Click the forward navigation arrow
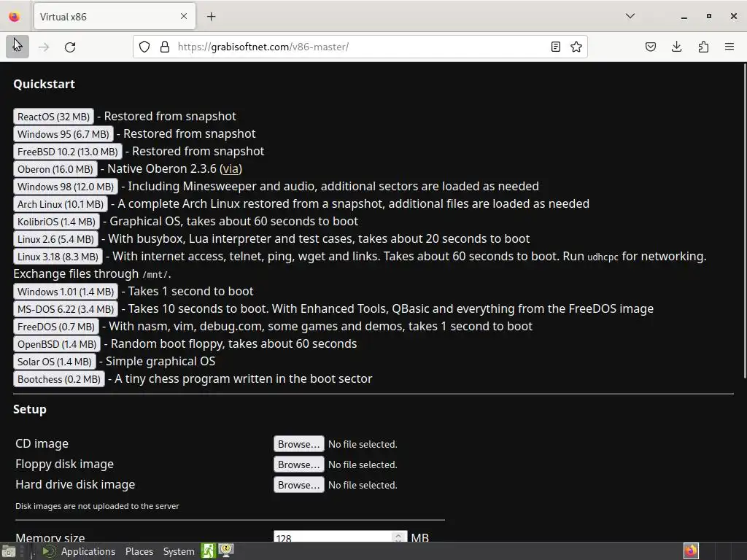 tap(44, 47)
